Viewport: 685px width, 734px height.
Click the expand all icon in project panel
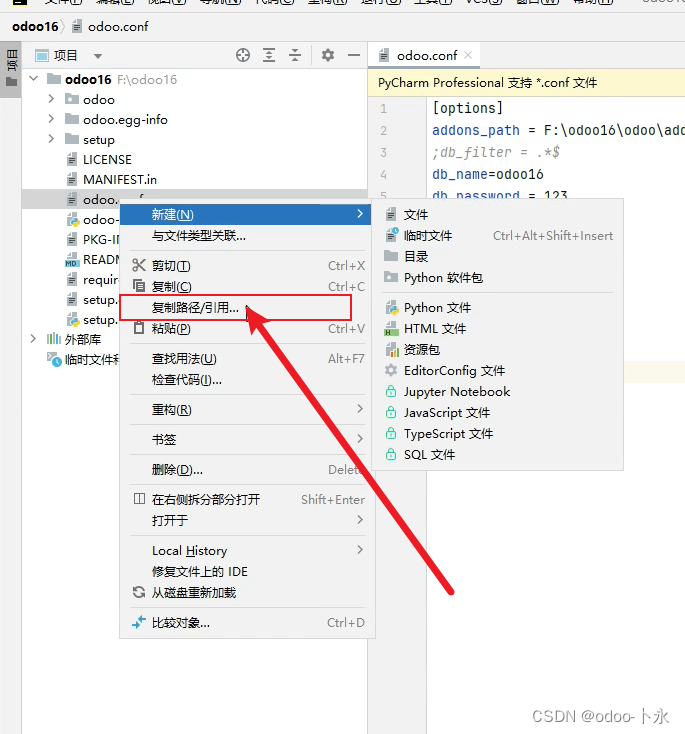(269, 55)
